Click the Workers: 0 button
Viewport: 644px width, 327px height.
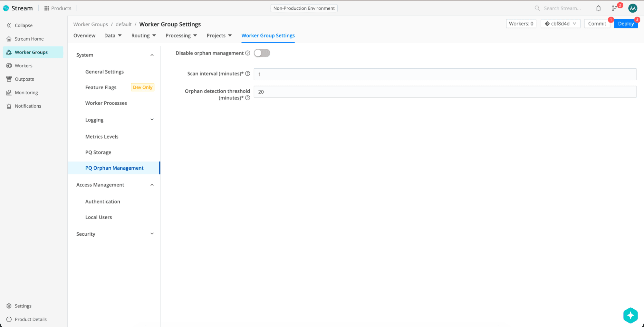pyautogui.click(x=521, y=24)
